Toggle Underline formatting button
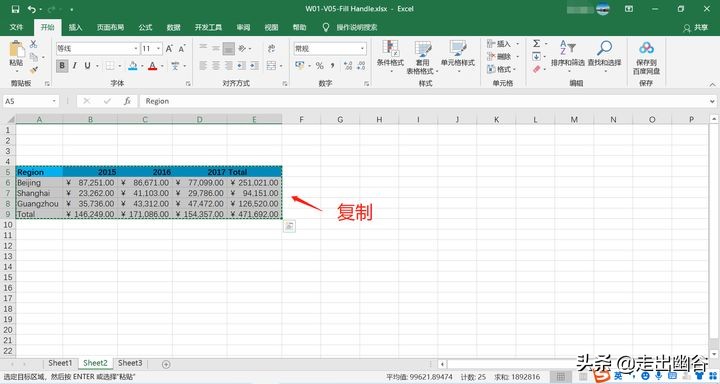Screen dimensions: 720x384 click(x=87, y=66)
